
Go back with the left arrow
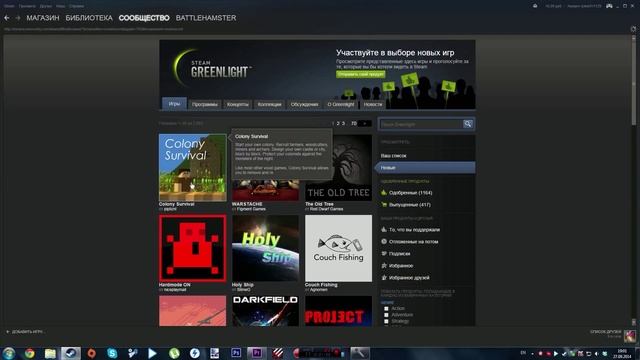tap(7, 18)
